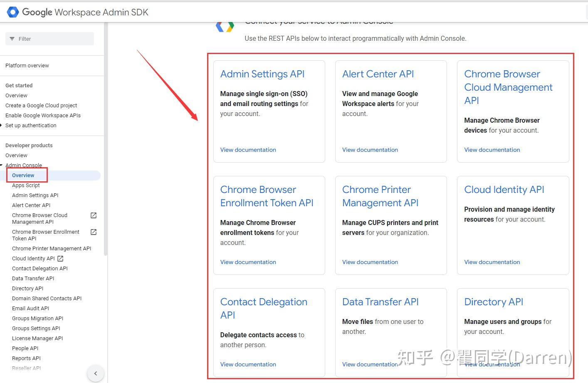Open Chrome Browser Enrollment Token API external link icon
The width and height of the screenshot is (588, 383).
pos(94,232)
